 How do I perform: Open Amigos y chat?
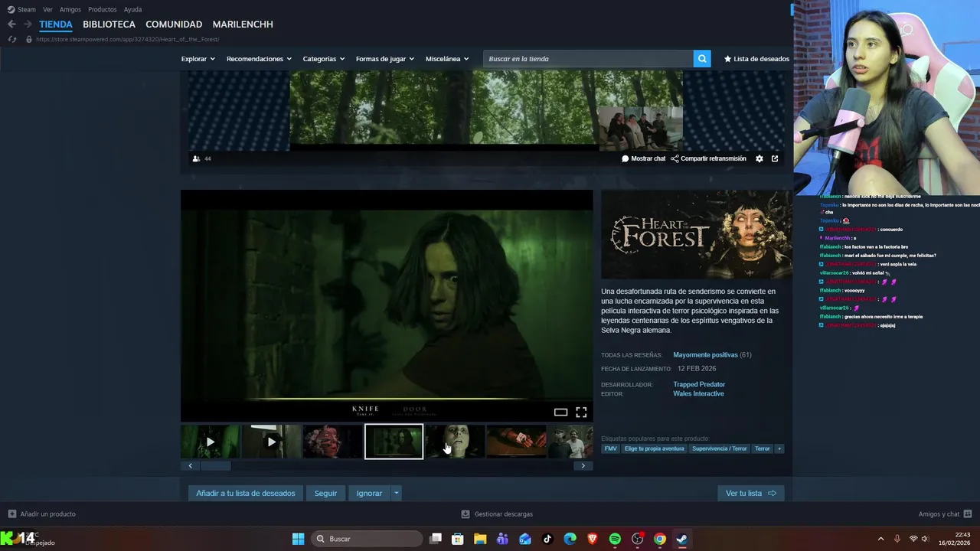click(945, 514)
